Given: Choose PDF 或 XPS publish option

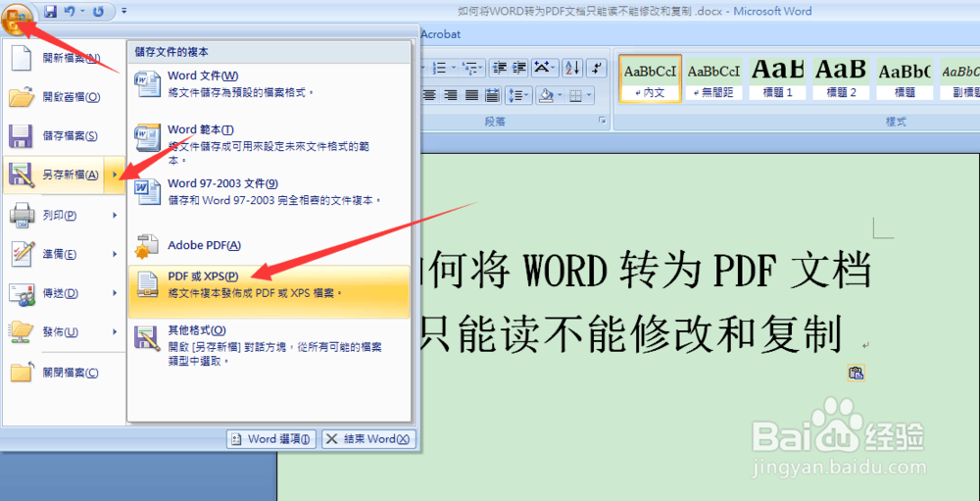Looking at the screenshot, I should pyautogui.click(x=269, y=291).
